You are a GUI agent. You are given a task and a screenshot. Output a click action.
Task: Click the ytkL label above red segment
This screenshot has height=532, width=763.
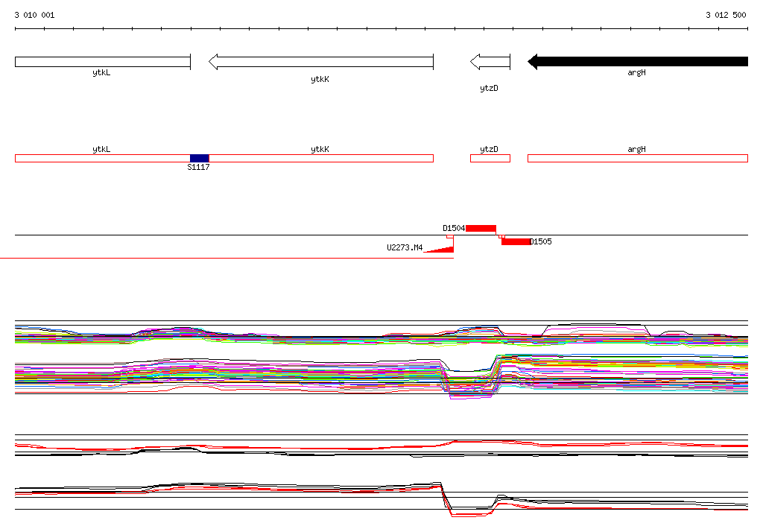click(101, 150)
